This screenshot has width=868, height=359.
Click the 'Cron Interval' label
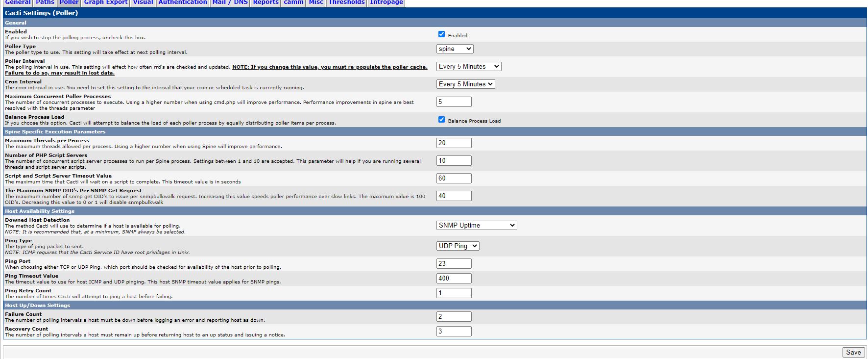coord(24,82)
